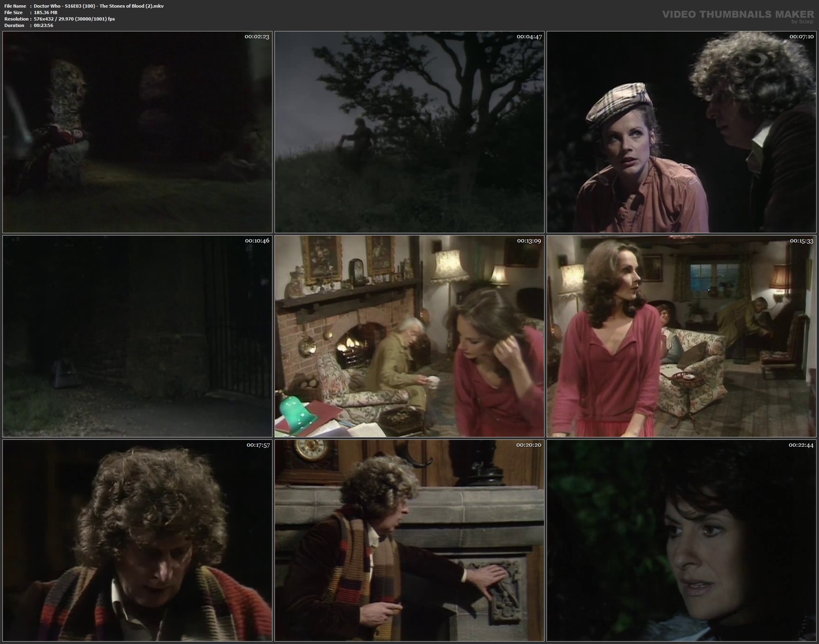Image resolution: width=819 pixels, height=644 pixels.
Task: Click the dark gate thumbnail at 00:10:46
Action: (x=137, y=336)
